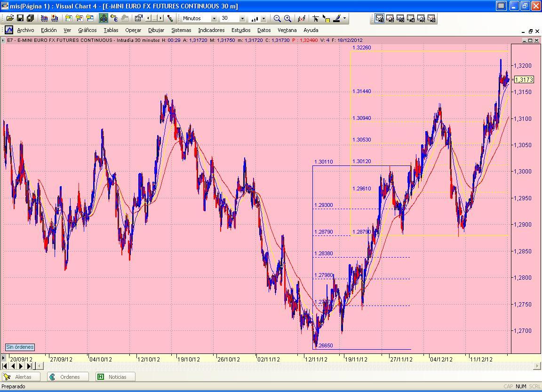Click the euro key trading icon
542x392 pixels.
pos(114,18)
